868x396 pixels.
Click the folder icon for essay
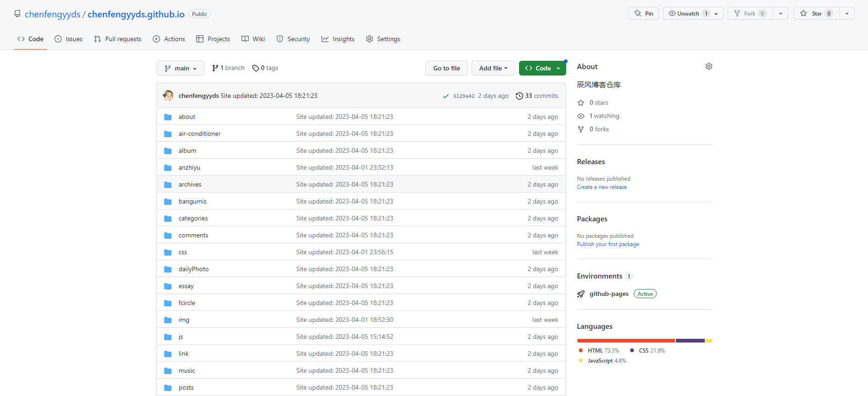click(x=168, y=286)
